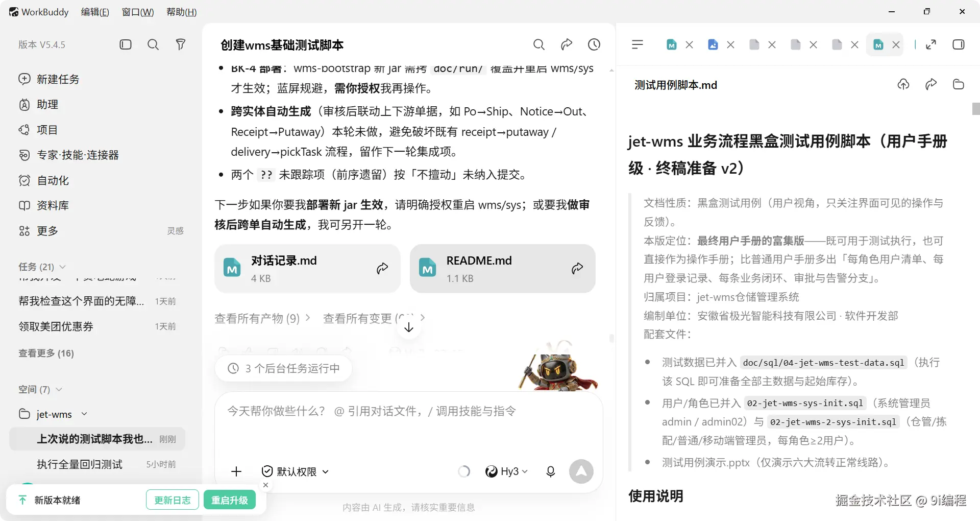This screenshot has height=521, width=980.
Task: Open 专家·技能·连接器
Action: tap(68, 155)
